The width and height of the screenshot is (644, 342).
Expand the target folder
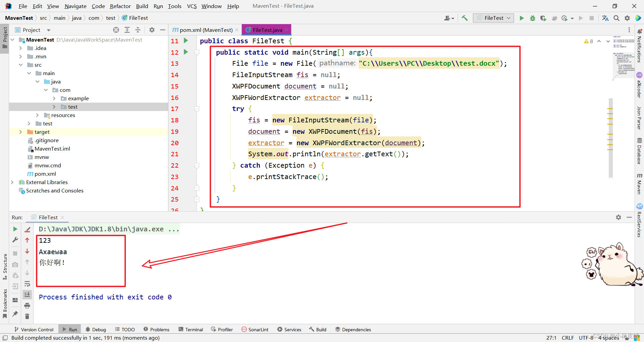(x=20, y=132)
